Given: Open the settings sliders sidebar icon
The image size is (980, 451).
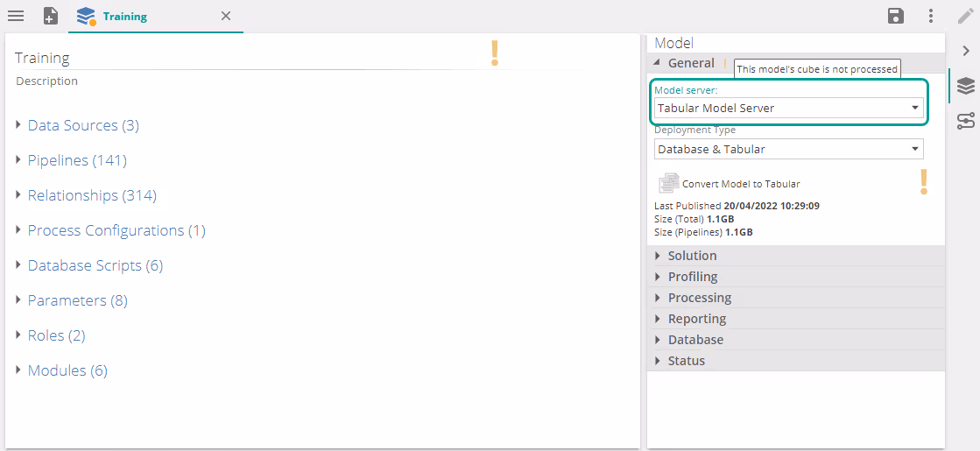Looking at the screenshot, I should pyautogui.click(x=965, y=121).
